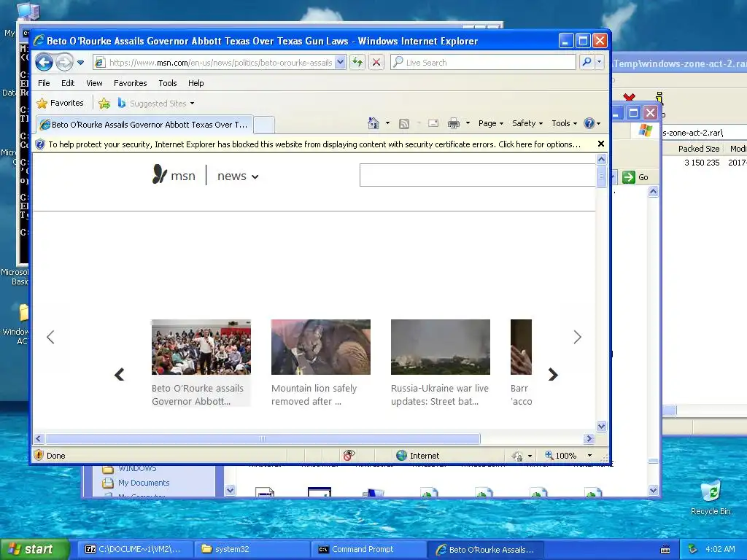Viewport: 747px width, 560px height.
Task: Open the View menu
Action: (x=94, y=83)
